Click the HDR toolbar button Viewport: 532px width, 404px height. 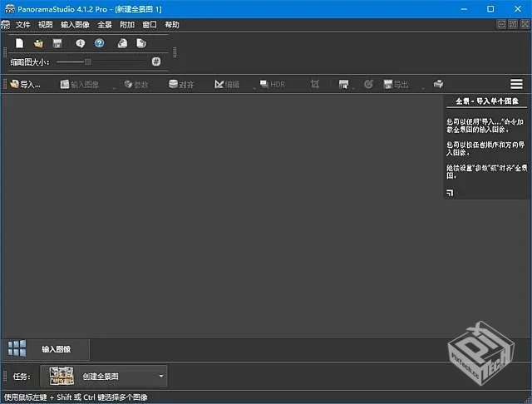(x=272, y=84)
